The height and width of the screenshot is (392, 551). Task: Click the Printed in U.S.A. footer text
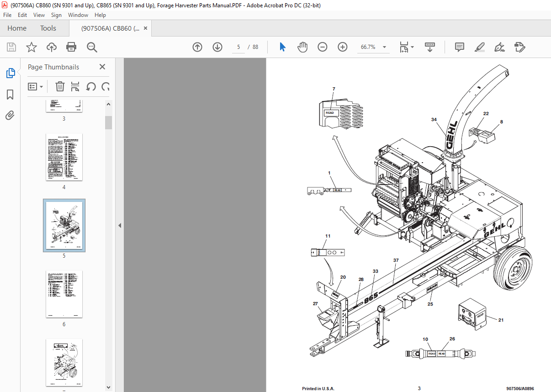pyautogui.click(x=318, y=388)
